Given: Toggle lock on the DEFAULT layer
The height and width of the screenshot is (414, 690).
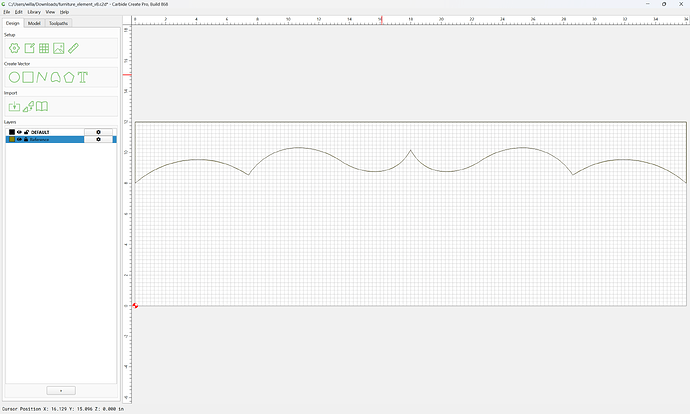Looking at the screenshot, I should pos(26,132).
